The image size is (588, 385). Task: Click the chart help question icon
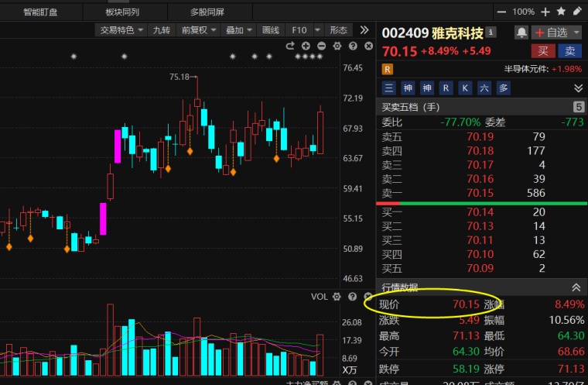point(353,46)
